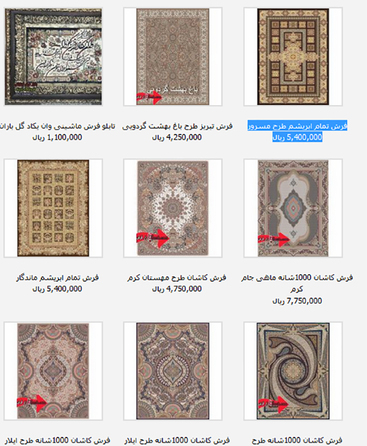Open link تابلو فرش ماشینی وان یکاد گل باران

pyautogui.click(x=57, y=126)
